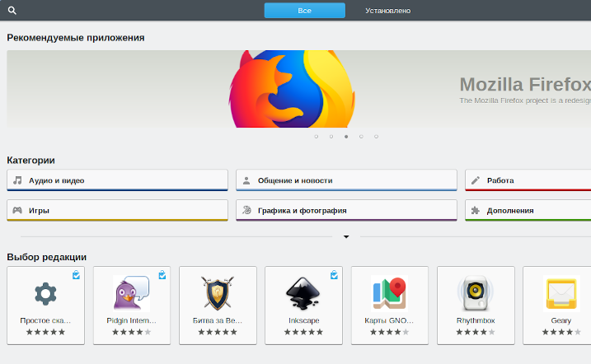Click the Firefox project description text
This screenshot has width=591, height=364.
pos(525,100)
